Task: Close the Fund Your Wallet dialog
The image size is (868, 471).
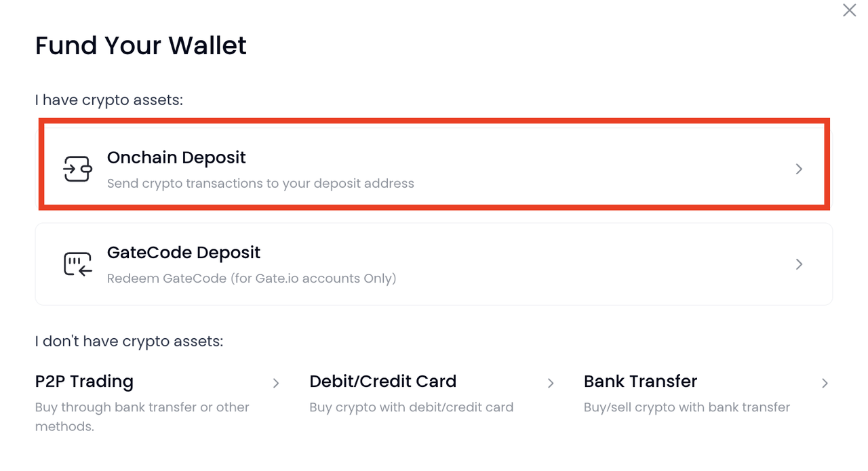Action: click(x=849, y=10)
